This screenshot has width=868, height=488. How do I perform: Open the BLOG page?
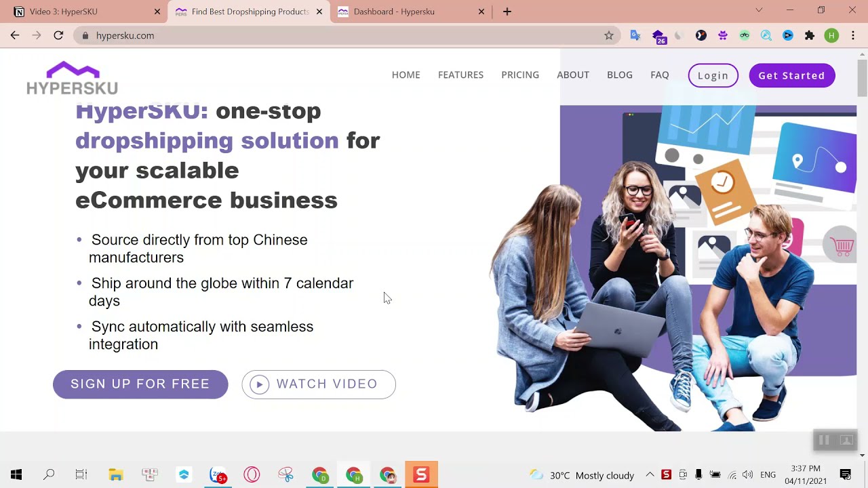click(620, 75)
